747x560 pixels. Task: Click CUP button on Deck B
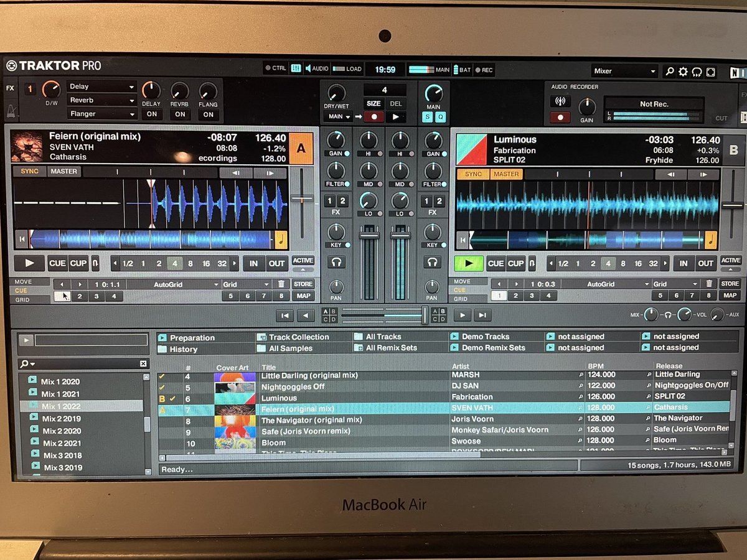515,263
